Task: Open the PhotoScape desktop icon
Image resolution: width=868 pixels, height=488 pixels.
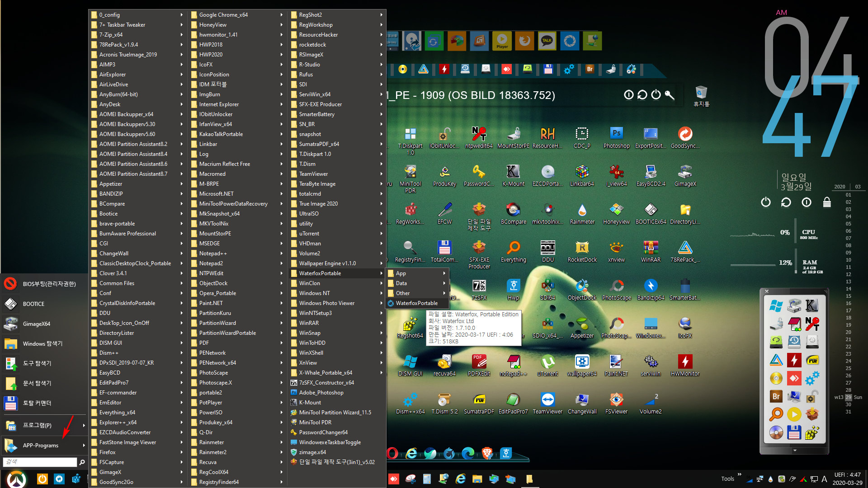Action: click(x=616, y=290)
